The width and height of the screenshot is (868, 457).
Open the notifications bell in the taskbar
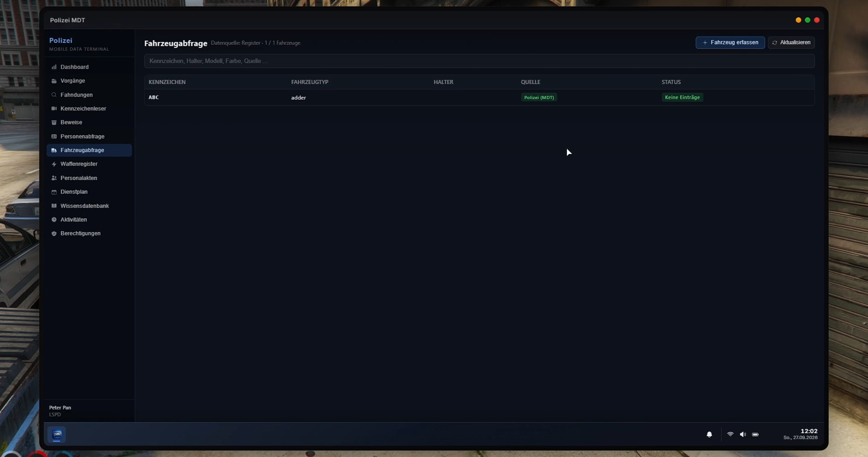pyautogui.click(x=709, y=435)
